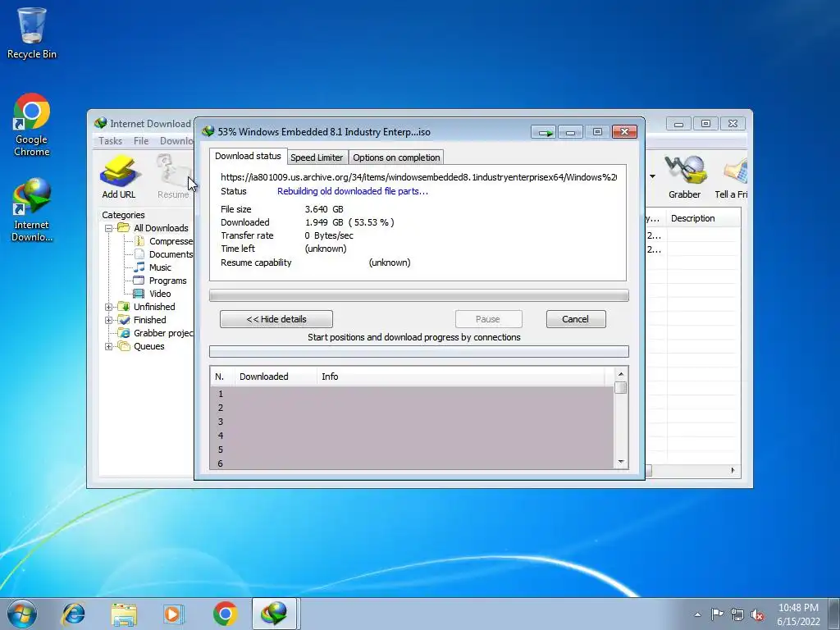Open the Internet Download Manager desktop shortcut
Screen dimensions: 840x630
click(32, 209)
